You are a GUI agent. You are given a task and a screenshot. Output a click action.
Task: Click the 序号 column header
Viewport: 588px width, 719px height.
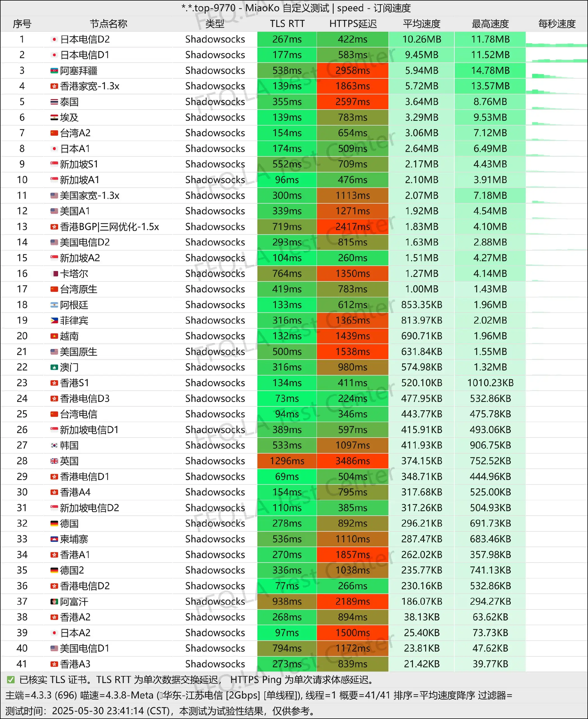tap(22, 24)
